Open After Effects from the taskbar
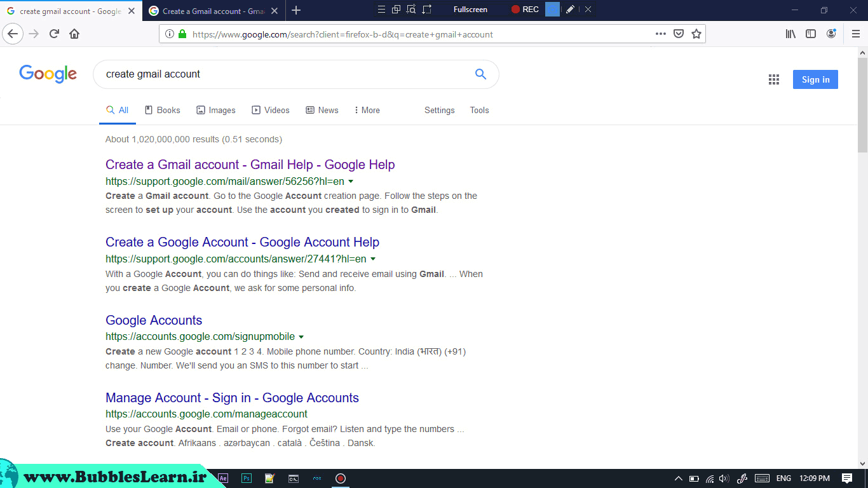868x488 pixels. (x=223, y=478)
